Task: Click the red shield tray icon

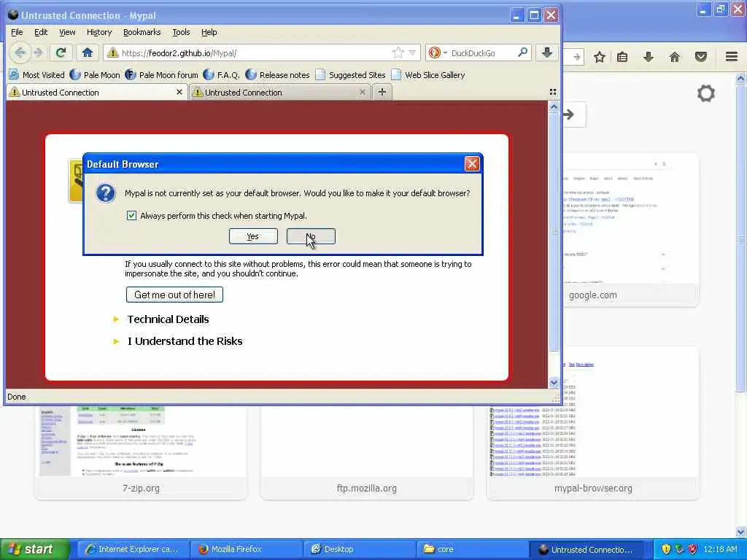Action: [692, 549]
